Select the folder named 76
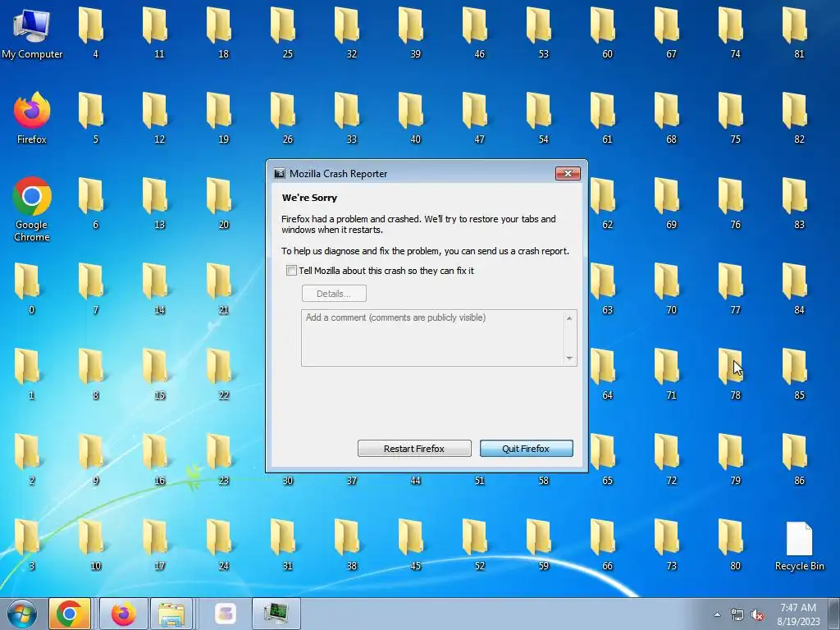Image resolution: width=840 pixels, height=630 pixels. 733,203
